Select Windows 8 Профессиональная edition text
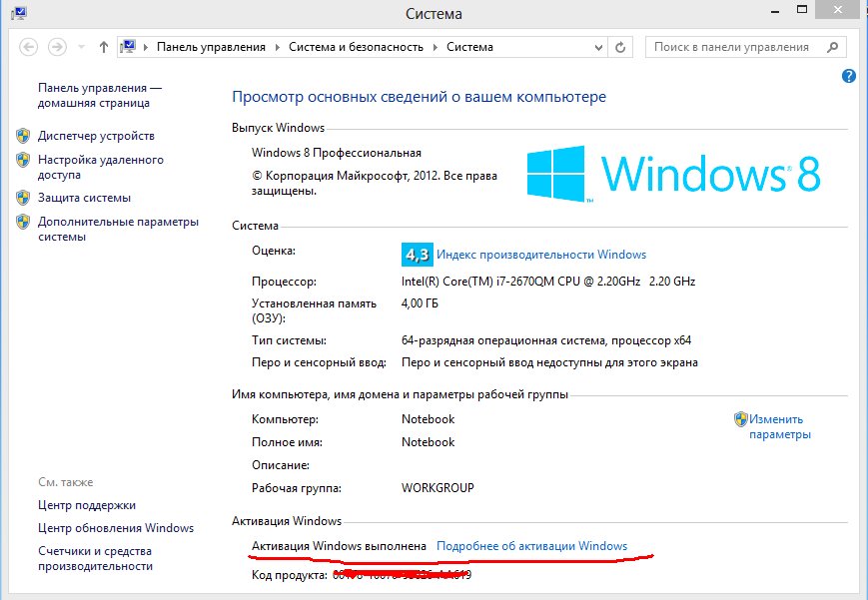 337,153
